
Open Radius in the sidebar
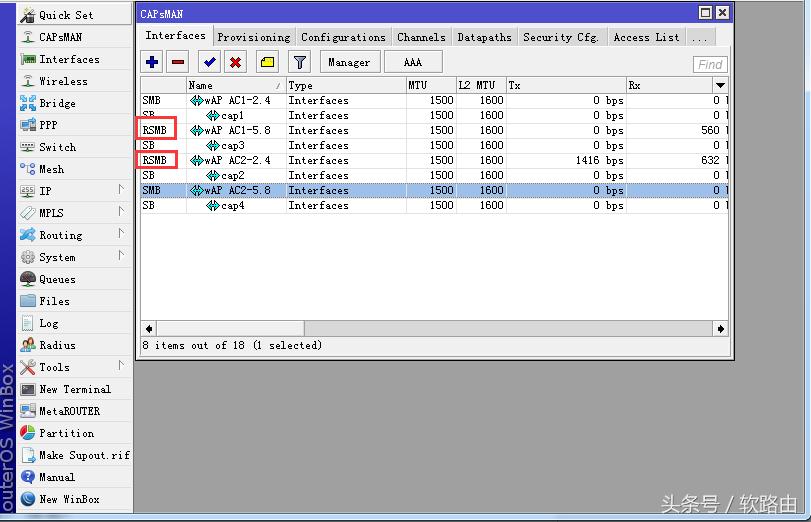[75, 345]
